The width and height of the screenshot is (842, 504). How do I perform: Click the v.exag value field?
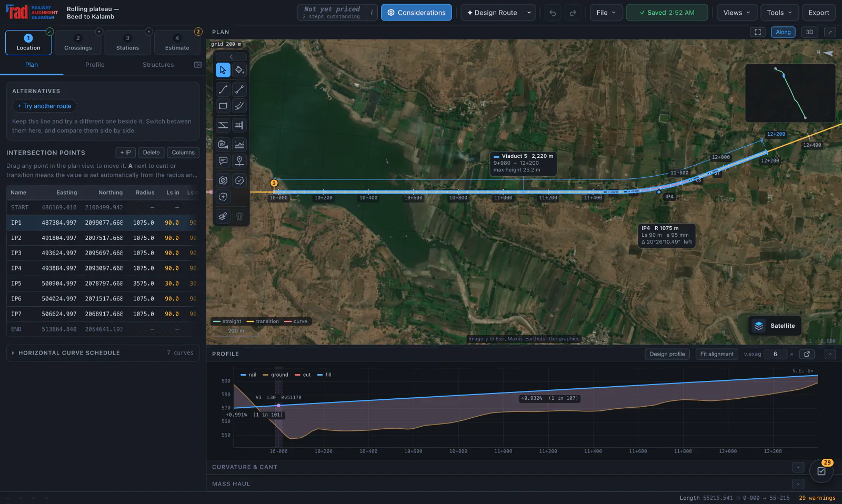[x=775, y=354]
